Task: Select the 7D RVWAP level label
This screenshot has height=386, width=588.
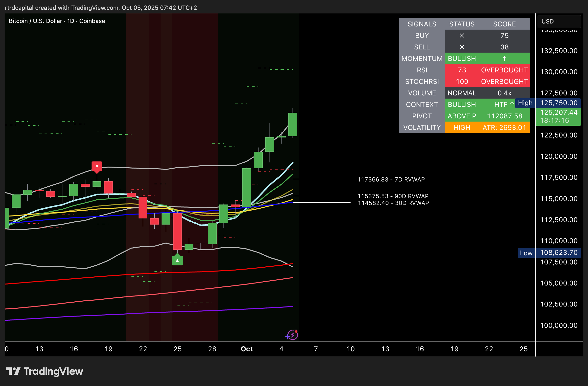Action: click(x=391, y=180)
